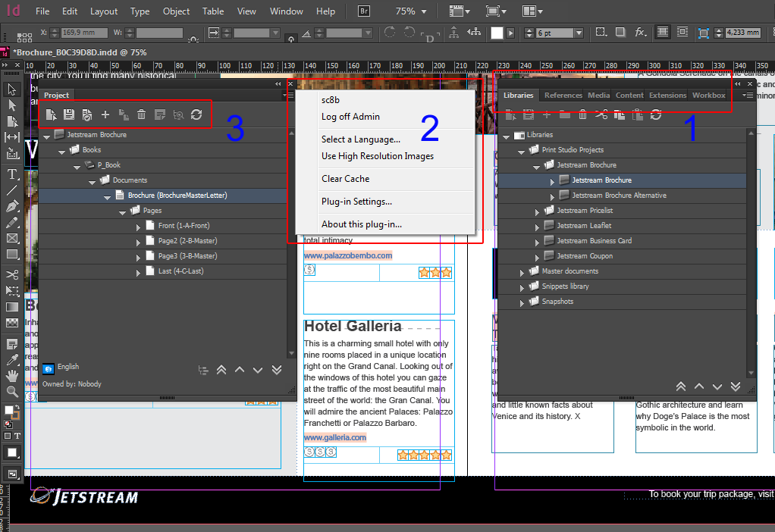Image resolution: width=775 pixels, height=532 pixels.
Task: Open the Libraries panel flyout menu
Action: 748,95
